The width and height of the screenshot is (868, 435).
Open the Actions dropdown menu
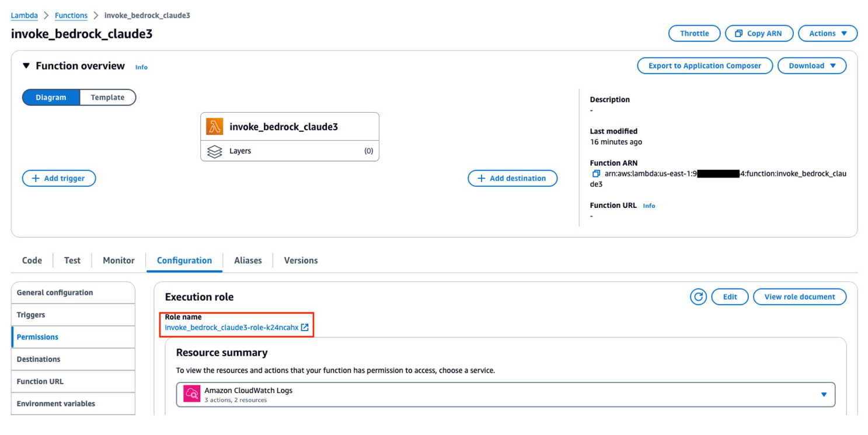828,33
